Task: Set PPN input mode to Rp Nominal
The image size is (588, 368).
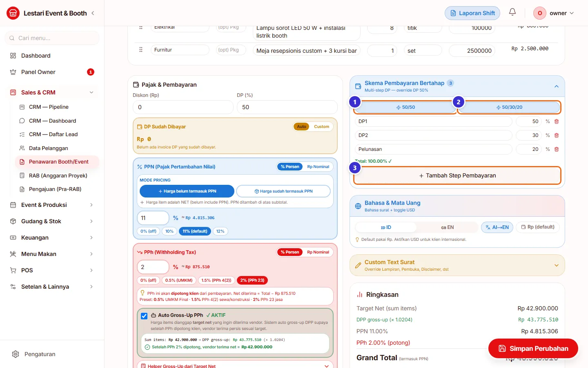Action: coord(318,167)
